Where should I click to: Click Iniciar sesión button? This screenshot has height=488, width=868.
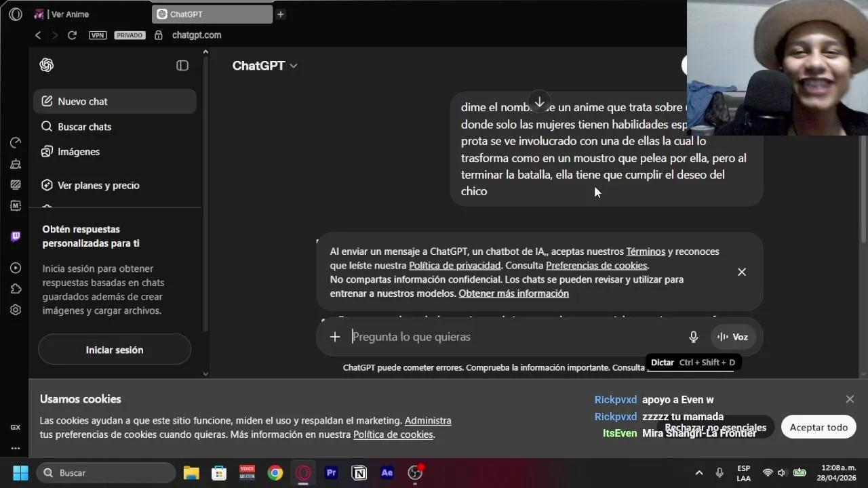coord(115,350)
